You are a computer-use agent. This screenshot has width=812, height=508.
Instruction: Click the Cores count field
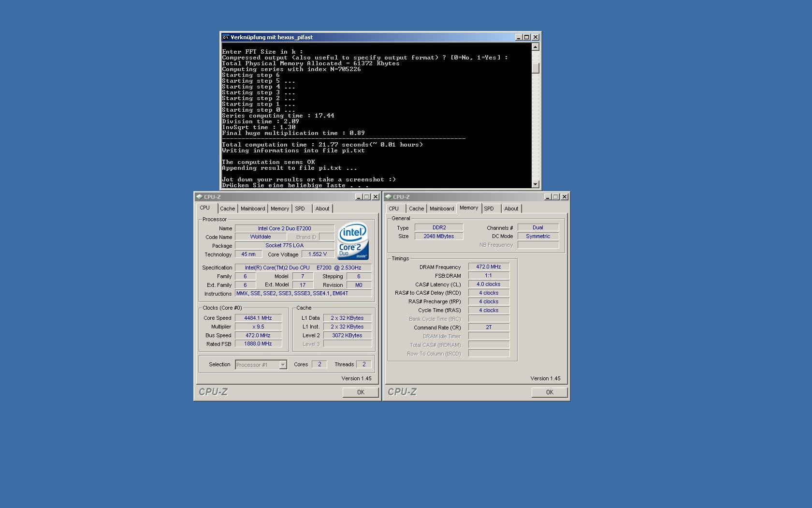point(319,364)
